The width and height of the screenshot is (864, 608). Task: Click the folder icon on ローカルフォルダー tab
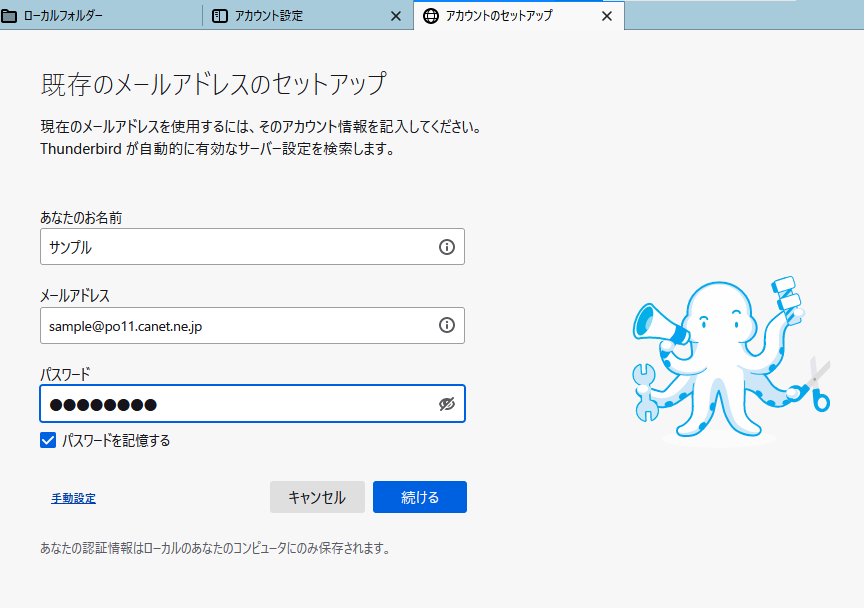pos(10,16)
